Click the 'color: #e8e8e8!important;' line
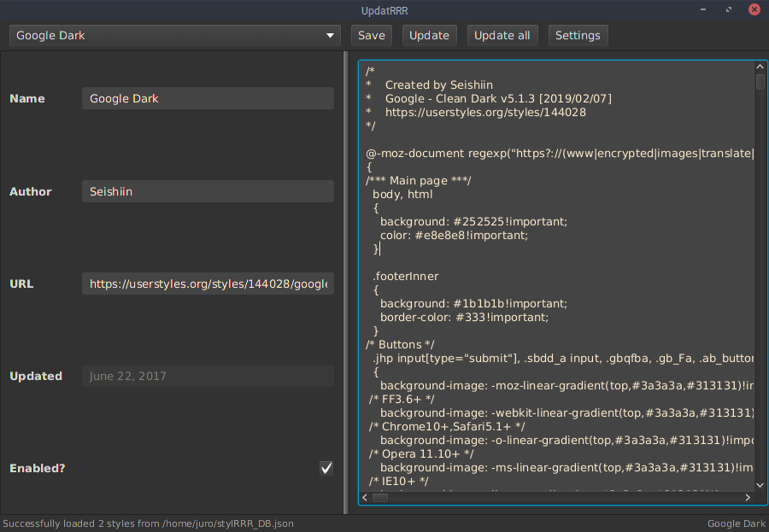 pyautogui.click(x=455, y=236)
